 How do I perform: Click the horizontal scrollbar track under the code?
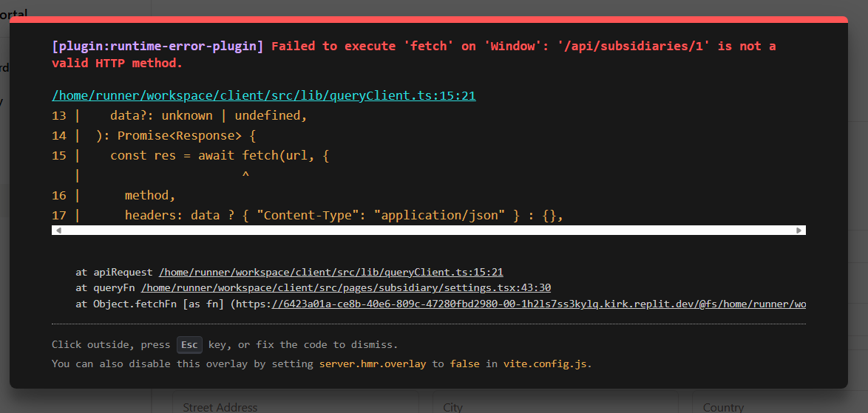[429, 231]
